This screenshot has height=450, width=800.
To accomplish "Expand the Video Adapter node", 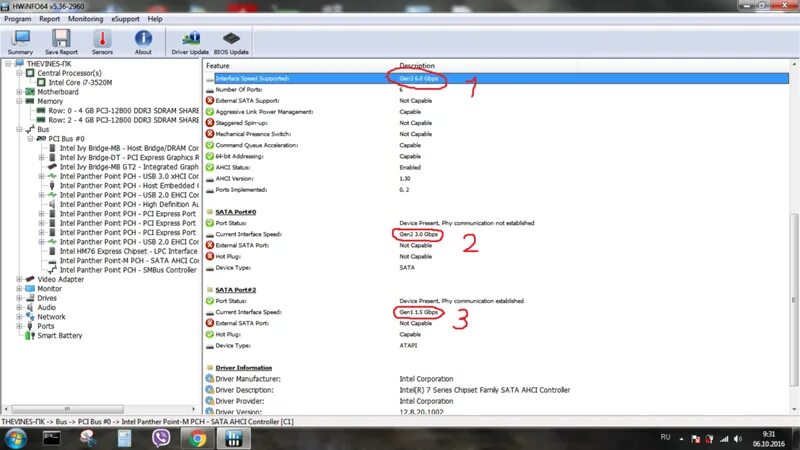I will click(19, 279).
